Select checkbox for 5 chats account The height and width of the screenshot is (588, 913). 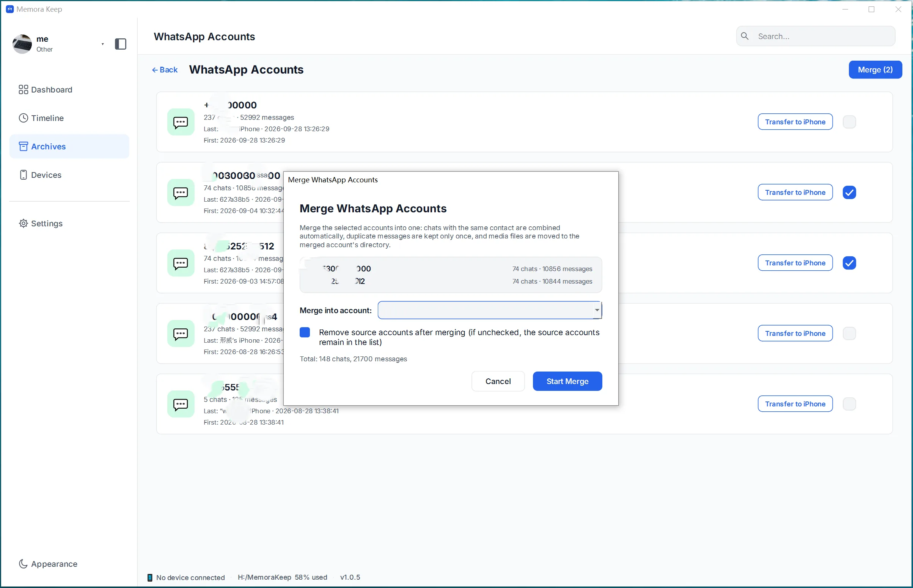849,404
